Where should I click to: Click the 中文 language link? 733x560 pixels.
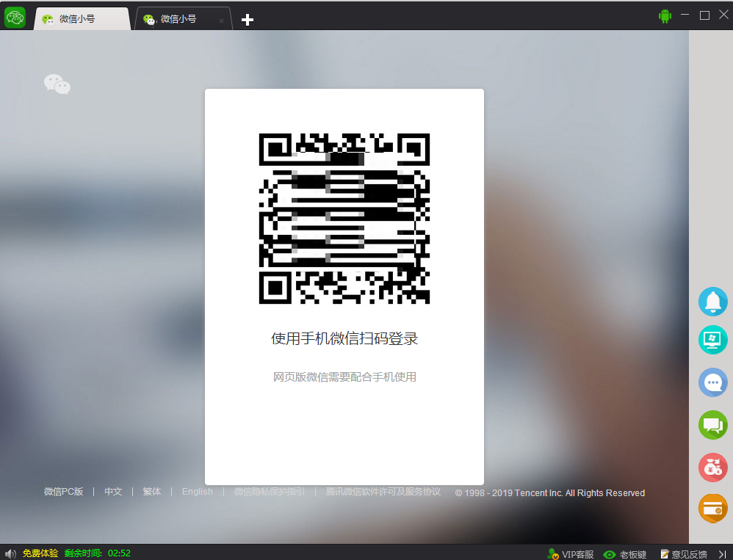click(x=113, y=491)
